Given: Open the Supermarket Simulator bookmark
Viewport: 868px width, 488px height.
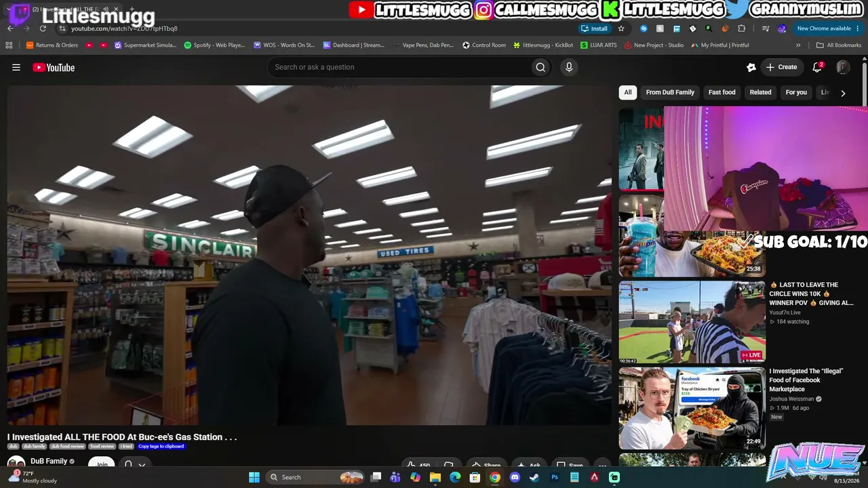Looking at the screenshot, I should (145, 45).
